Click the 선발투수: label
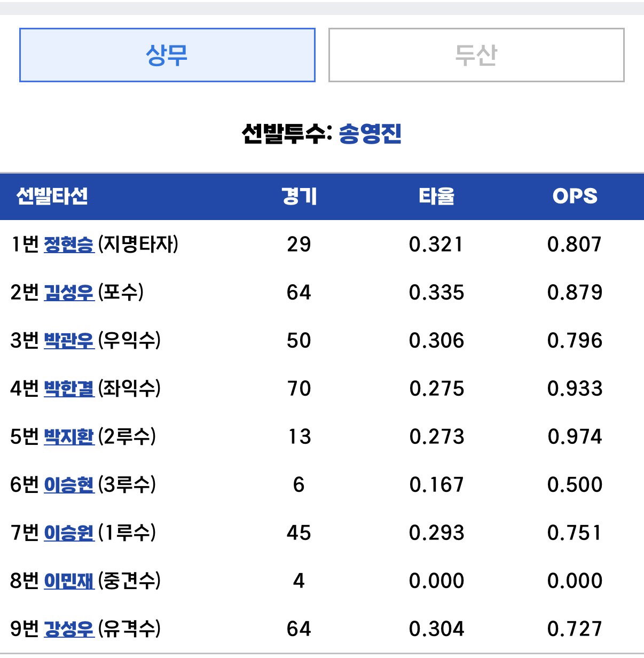Viewport: 644px width, 658px height. (x=287, y=134)
